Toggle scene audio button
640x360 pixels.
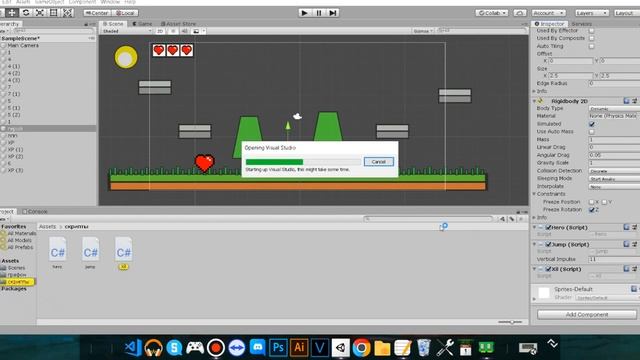tap(184, 31)
